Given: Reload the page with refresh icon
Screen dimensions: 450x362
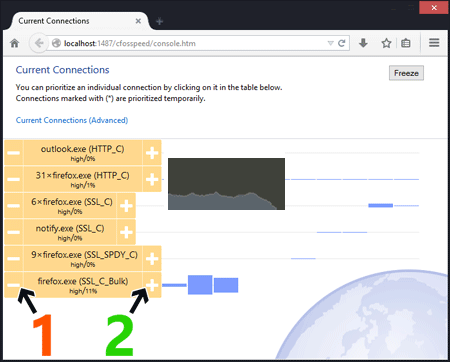Looking at the screenshot, I should pos(342,43).
